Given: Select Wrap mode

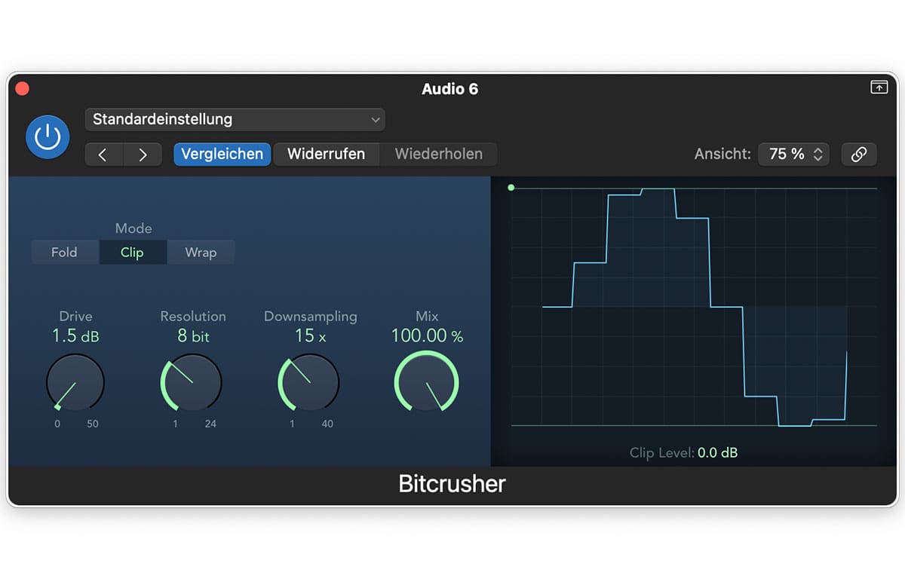Looking at the screenshot, I should click(201, 253).
